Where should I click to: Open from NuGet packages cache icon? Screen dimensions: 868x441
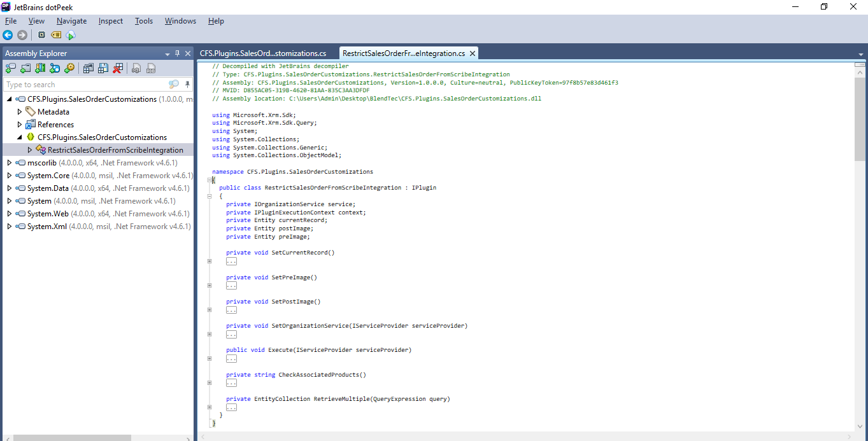40,68
